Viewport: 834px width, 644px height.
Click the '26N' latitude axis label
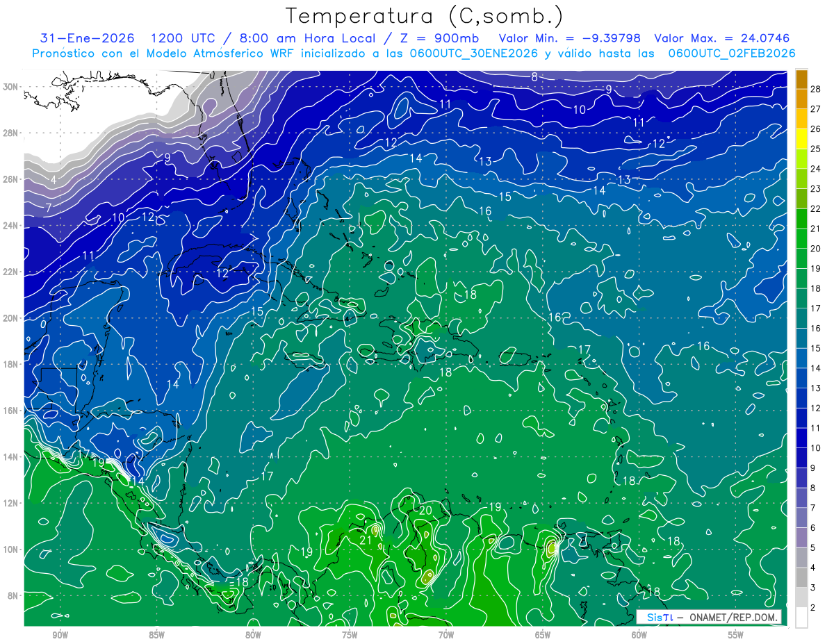(10, 179)
